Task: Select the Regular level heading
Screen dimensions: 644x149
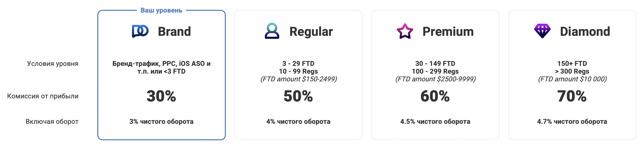Action: click(x=311, y=31)
